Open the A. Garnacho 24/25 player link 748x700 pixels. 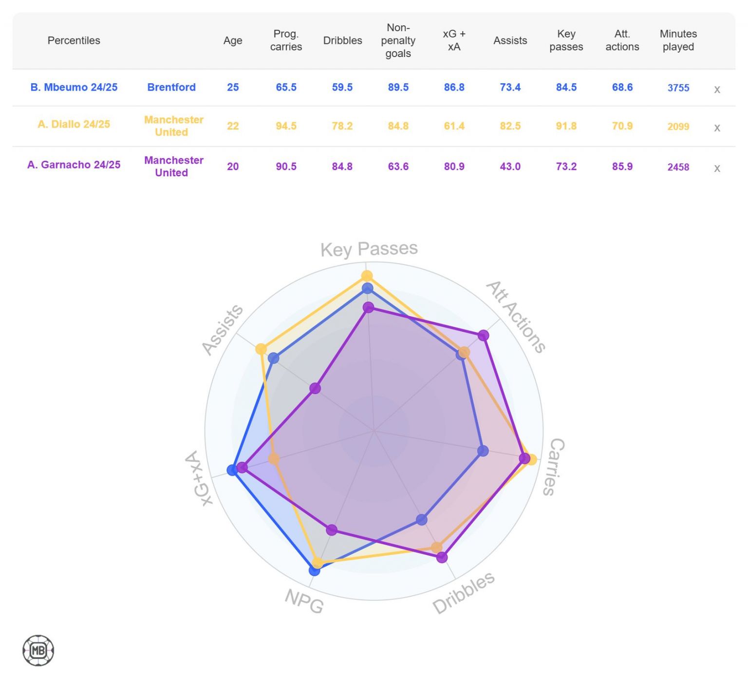[x=74, y=165]
